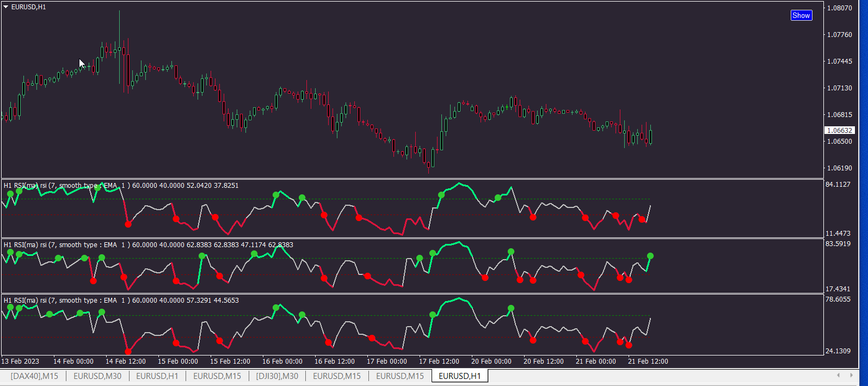Click the 16 Feb 12:00 time label
Viewport: 868px width, 386px height.
tap(335, 362)
